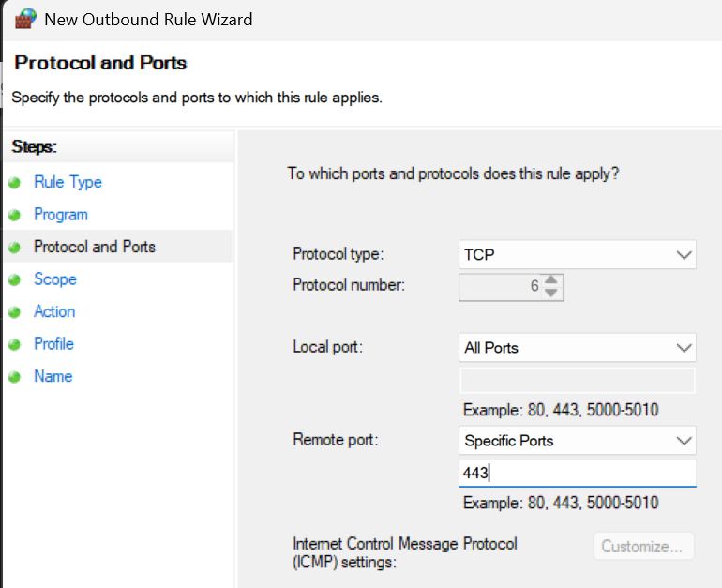Click the green bullet beside Profile

click(14, 344)
